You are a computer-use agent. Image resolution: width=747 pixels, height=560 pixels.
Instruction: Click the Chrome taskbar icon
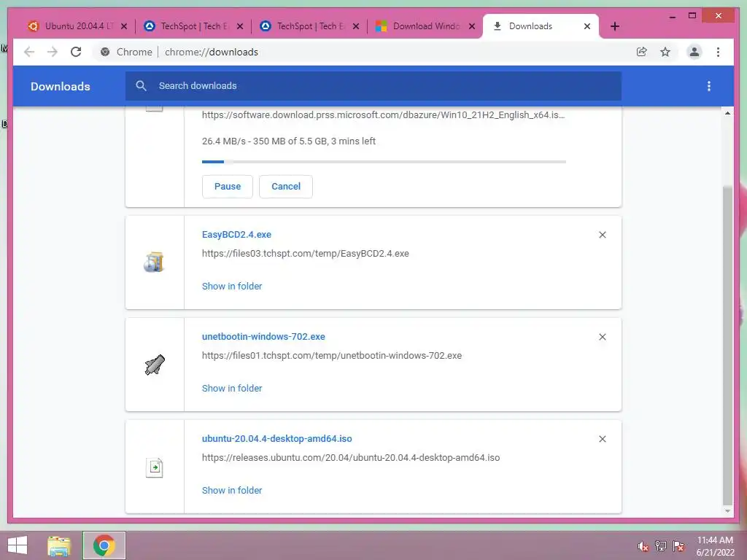click(x=104, y=545)
